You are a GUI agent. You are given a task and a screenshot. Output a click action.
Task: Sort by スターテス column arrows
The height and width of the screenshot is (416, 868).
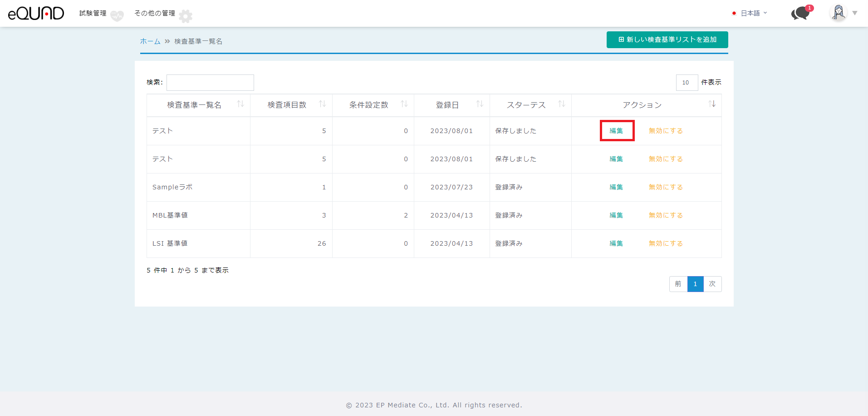tap(561, 104)
